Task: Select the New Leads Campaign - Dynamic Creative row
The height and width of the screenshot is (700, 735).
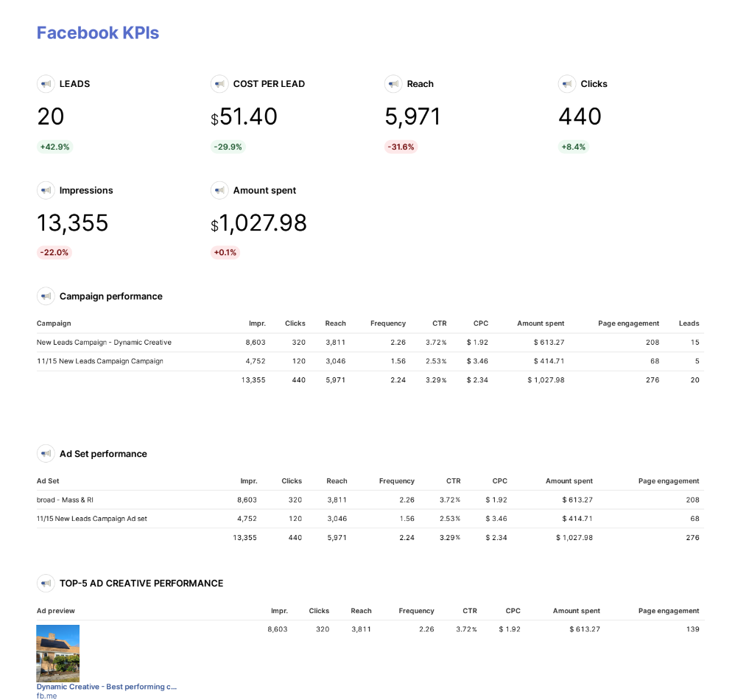Action: 104,343
